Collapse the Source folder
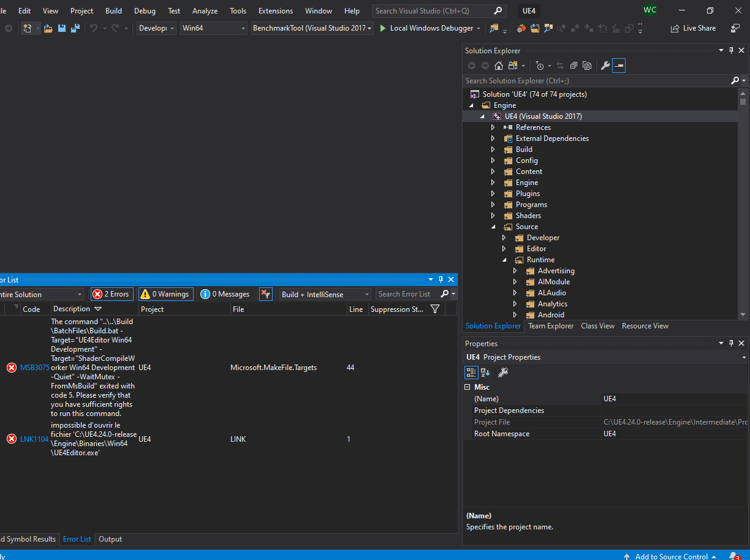 tap(493, 227)
